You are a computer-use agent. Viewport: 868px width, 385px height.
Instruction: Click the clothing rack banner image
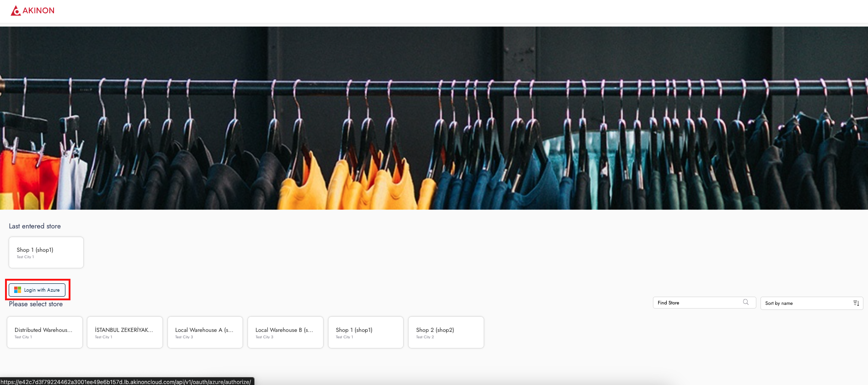pos(434,118)
